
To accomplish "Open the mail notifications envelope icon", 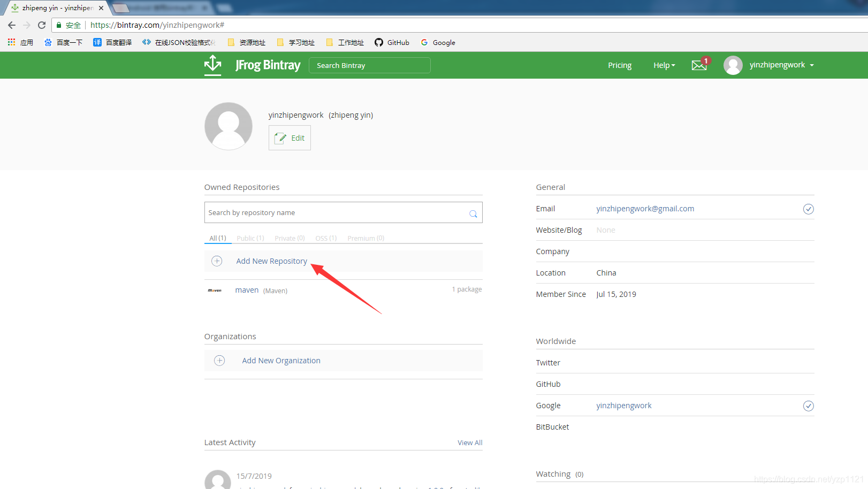I will pyautogui.click(x=699, y=65).
